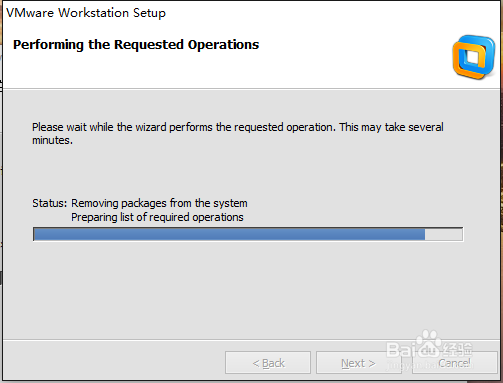
Task: Click the Chinese '经验' watermark characters
Action: pos(459,350)
